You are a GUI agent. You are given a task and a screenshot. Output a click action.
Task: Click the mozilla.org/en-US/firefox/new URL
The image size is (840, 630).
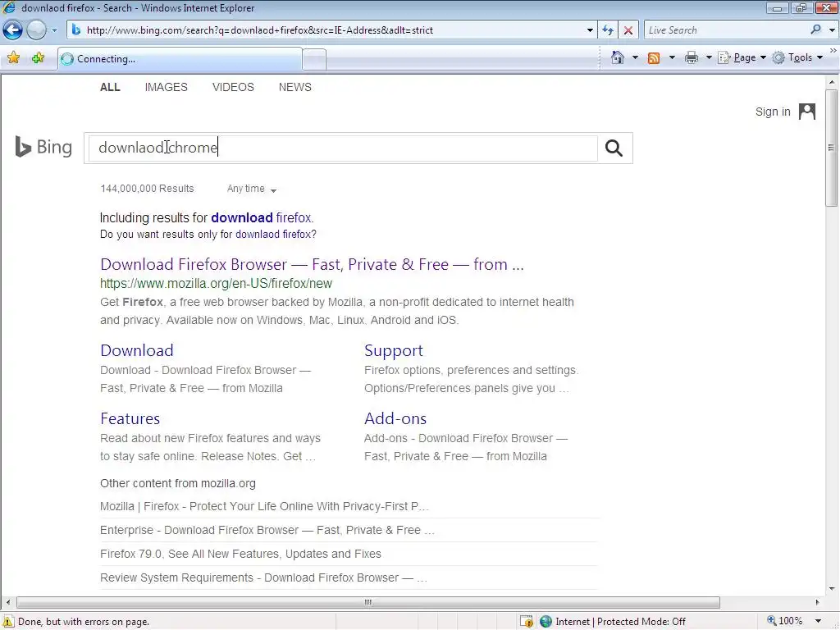click(216, 283)
